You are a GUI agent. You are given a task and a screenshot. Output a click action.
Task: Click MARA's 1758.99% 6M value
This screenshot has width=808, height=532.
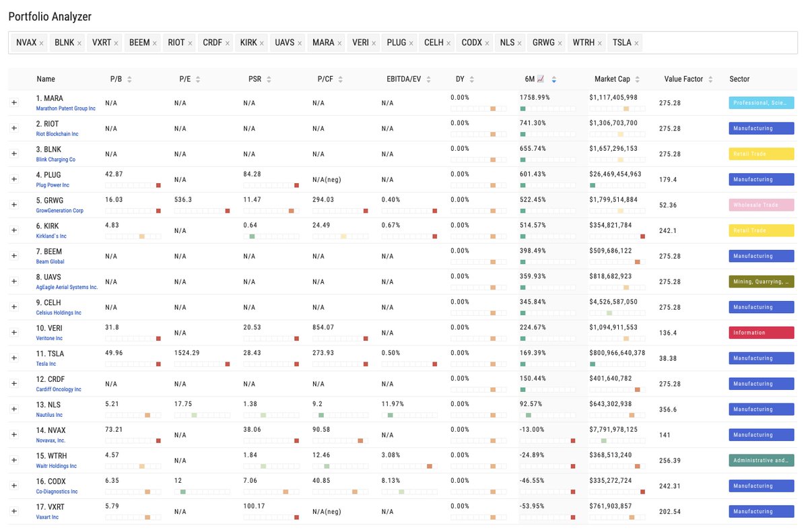(x=535, y=98)
